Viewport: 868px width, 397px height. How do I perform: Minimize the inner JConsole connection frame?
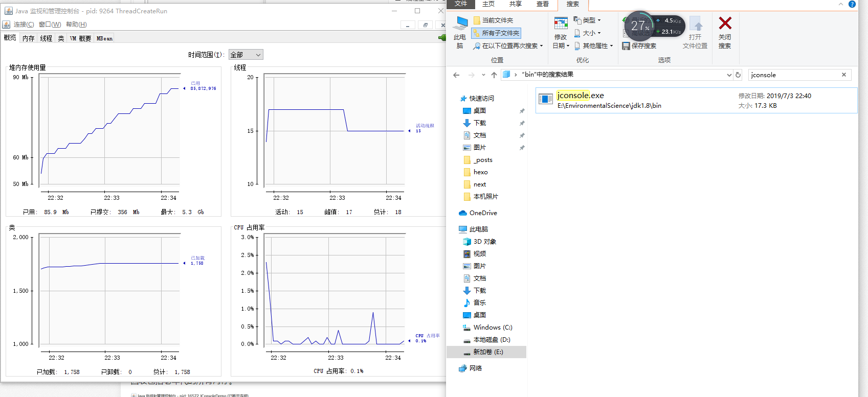[x=408, y=25]
